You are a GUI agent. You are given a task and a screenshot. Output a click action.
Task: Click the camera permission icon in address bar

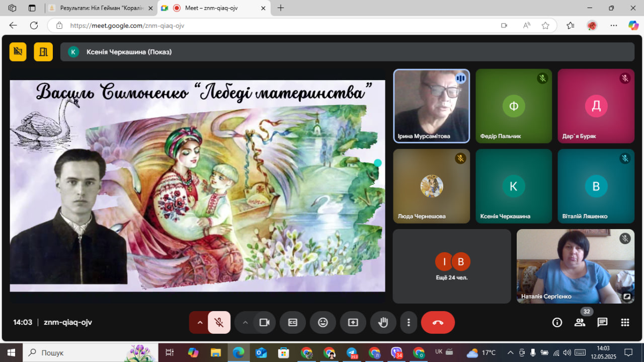coord(504,26)
